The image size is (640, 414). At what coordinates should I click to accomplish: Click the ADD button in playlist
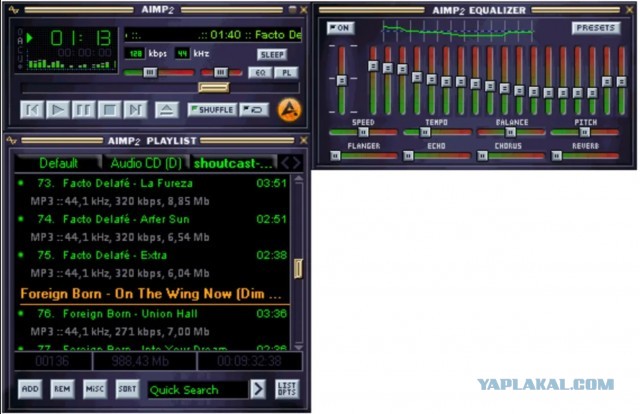(30, 389)
